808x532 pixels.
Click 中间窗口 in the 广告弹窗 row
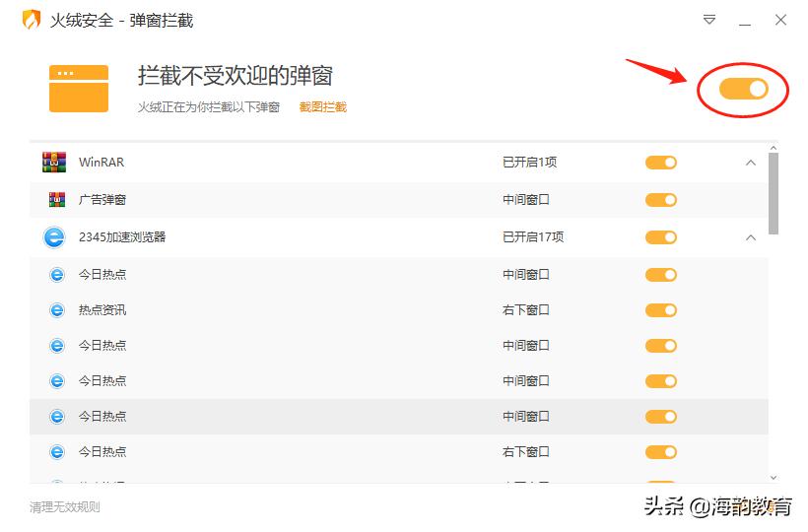point(526,199)
